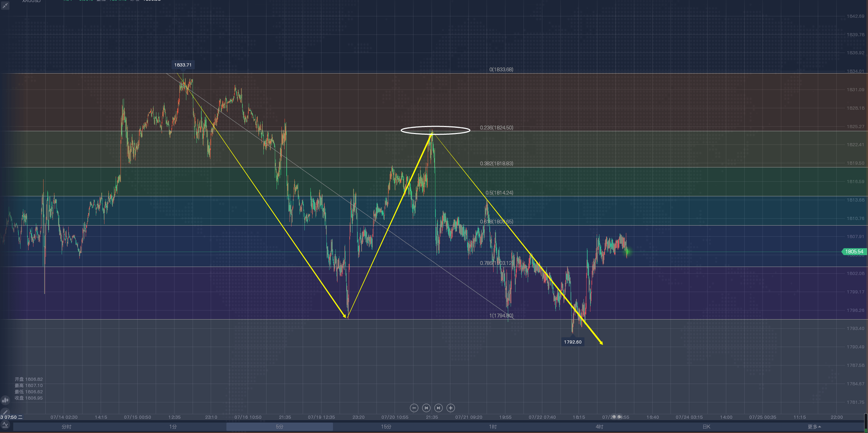Zoom in with the plus circle button
This screenshot has width=868, height=433.
(x=451, y=408)
